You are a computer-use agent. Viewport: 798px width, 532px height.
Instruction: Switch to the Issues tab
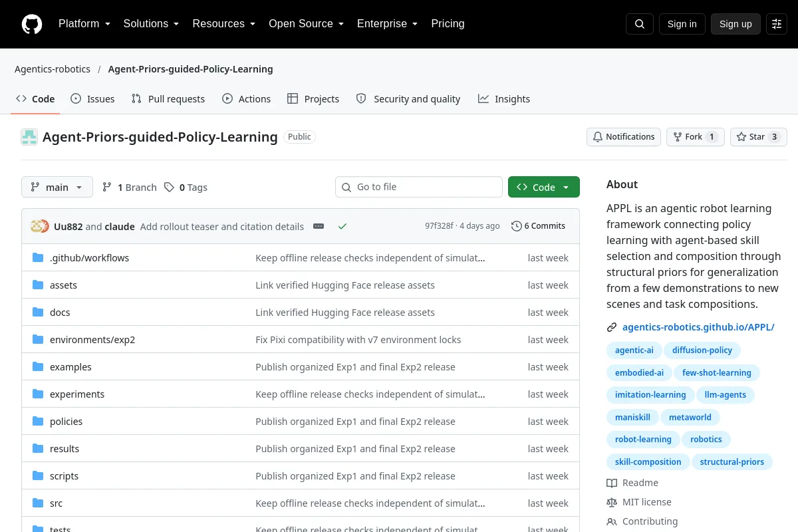[92, 99]
